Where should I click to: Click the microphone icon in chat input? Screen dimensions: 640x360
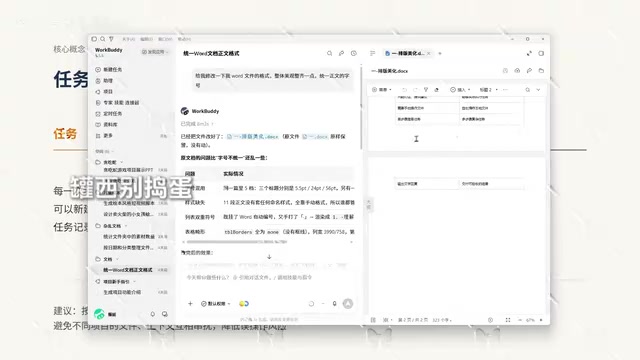[x=335, y=303]
